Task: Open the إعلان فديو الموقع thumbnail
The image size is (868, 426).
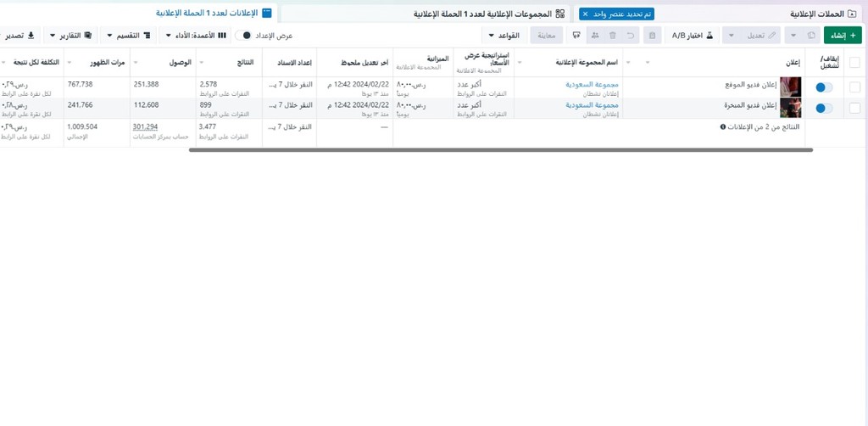Action: (791, 87)
